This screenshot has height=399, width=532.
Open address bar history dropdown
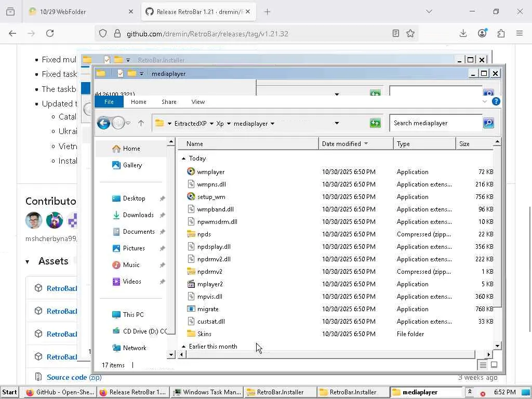(x=337, y=123)
